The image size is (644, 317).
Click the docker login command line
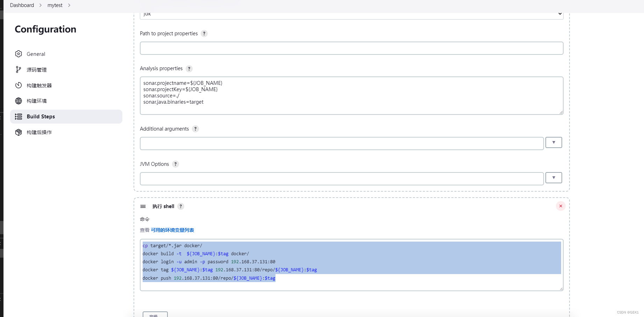click(x=209, y=262)
